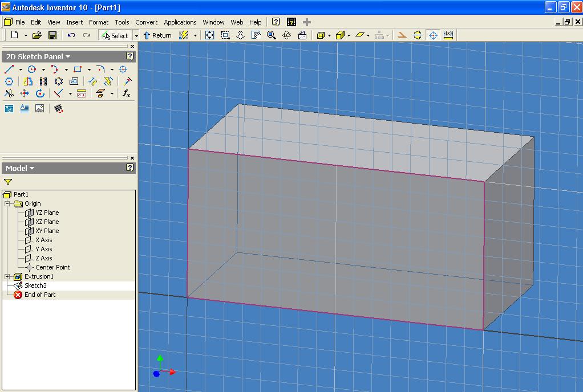The width and height of the screenshot is (583, 392).
Task: Open the File menu
Action: [x=20, y=22]
